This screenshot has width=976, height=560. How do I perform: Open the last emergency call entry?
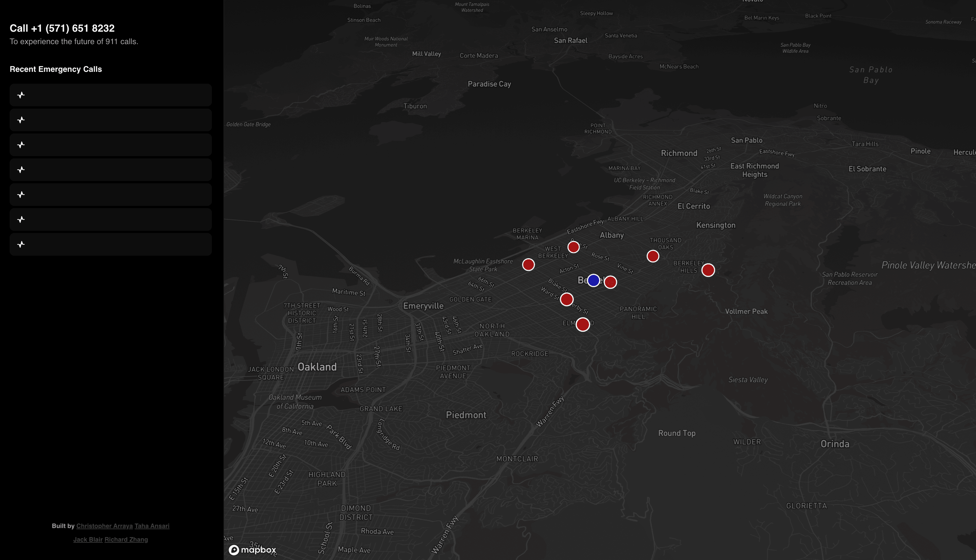click(x=110, y=244)
